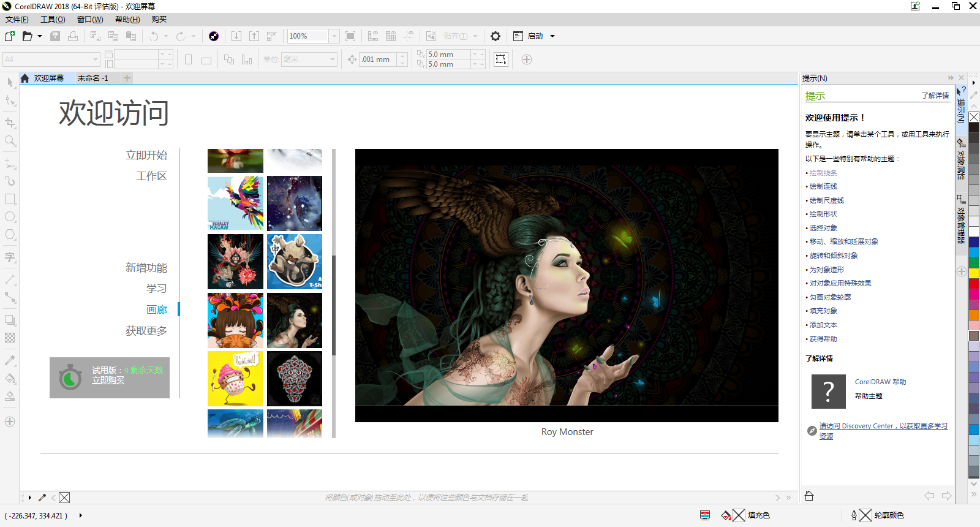Open the 购买 menu
This screenshot has height=527, width=980.
[x=159, y=20]
